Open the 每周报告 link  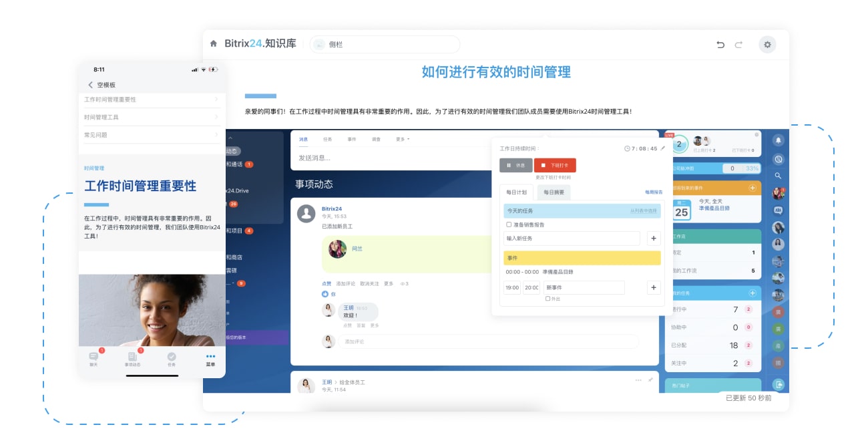click(654, 192)
